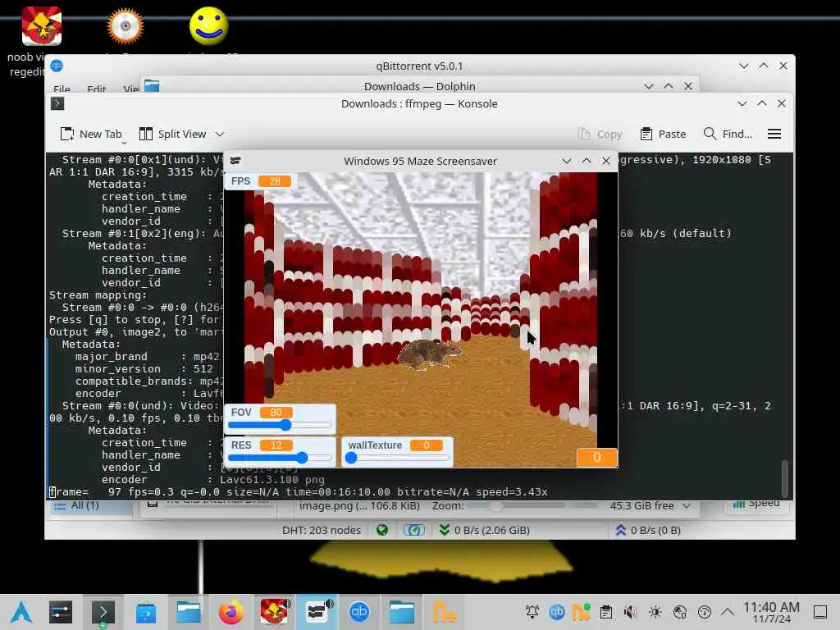Adjust the RES slider
This screenshot has width=840, height=630.
[280, 458]
